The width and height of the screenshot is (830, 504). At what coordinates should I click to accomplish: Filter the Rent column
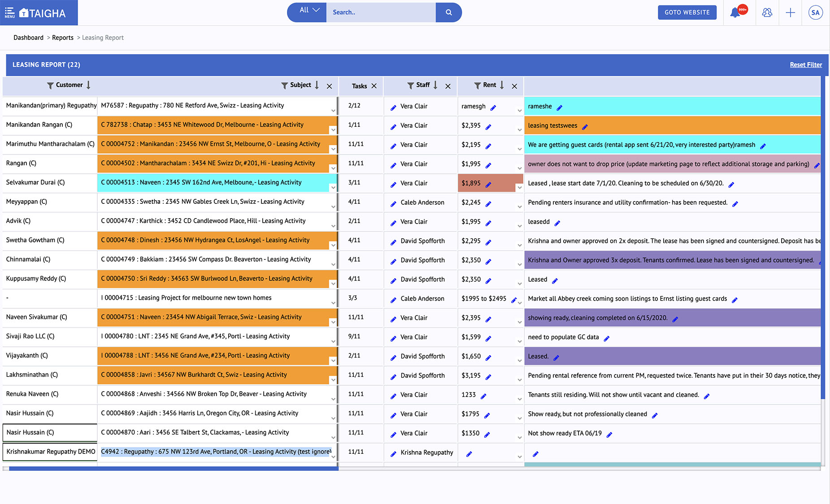(477, 86)
